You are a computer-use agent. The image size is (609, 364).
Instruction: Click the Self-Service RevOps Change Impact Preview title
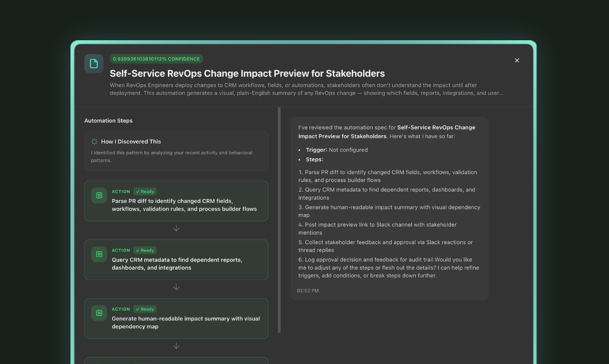pos(247,73)
